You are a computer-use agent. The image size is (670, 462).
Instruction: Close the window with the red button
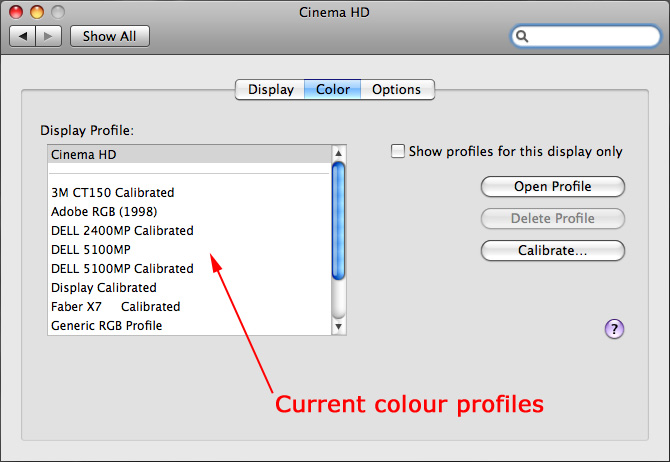(x=16, y=12)
